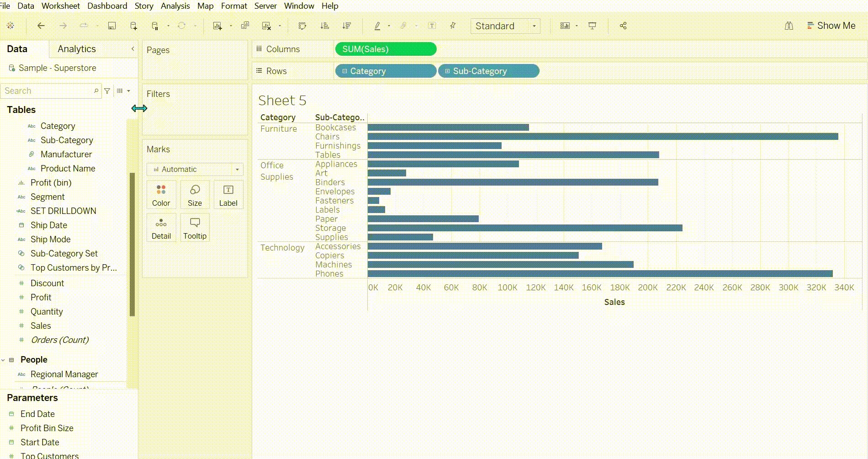
Task: Open the Show/Hide Cards dropdown arrow
Action: 577,26
